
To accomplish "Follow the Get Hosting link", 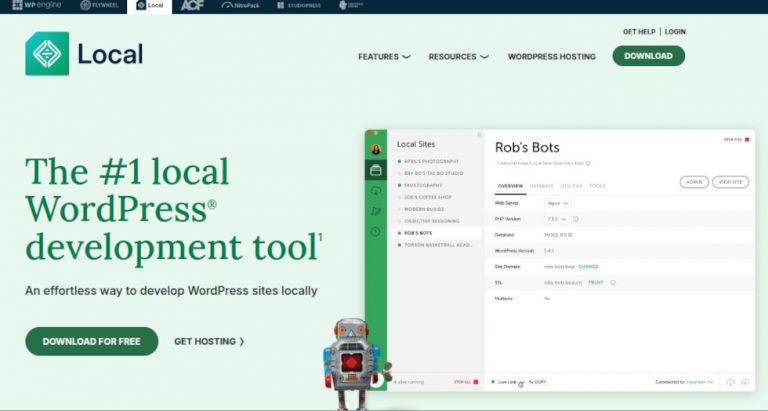I will coord(209,341).
